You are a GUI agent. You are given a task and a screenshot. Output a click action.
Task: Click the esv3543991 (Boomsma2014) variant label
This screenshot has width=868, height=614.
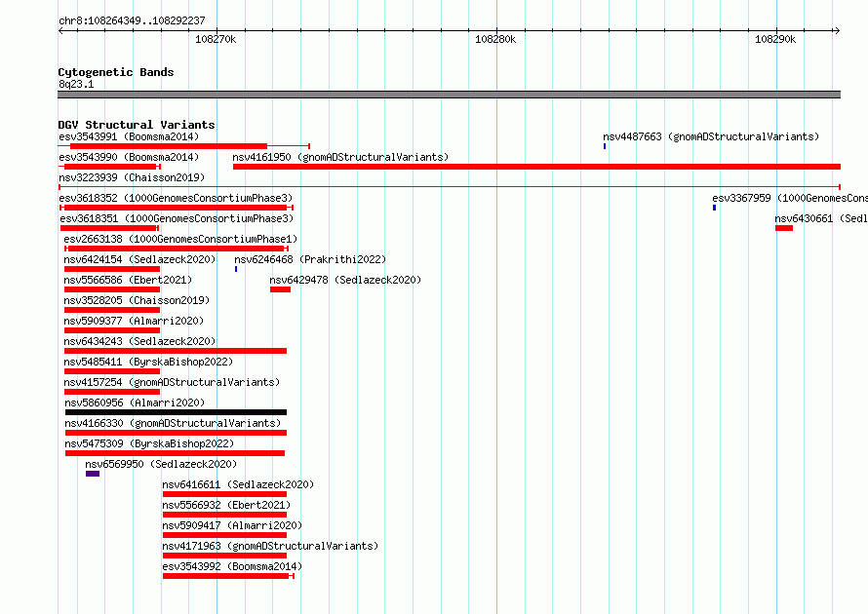(129, 136)
